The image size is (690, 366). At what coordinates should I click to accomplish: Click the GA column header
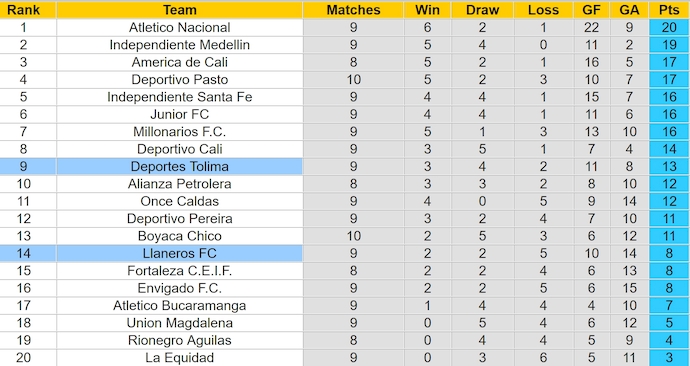(629, 10)
